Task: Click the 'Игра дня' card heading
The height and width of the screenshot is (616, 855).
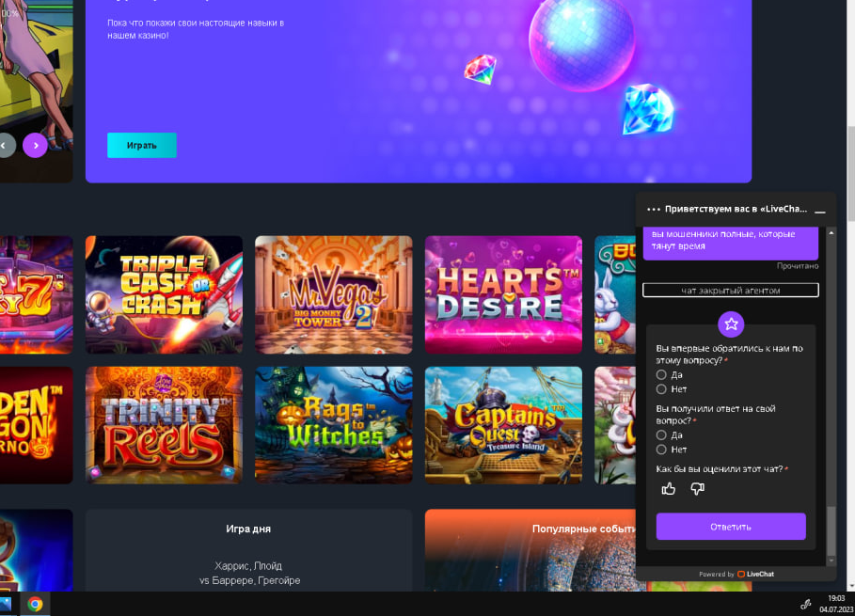Action: pos(248,529)
